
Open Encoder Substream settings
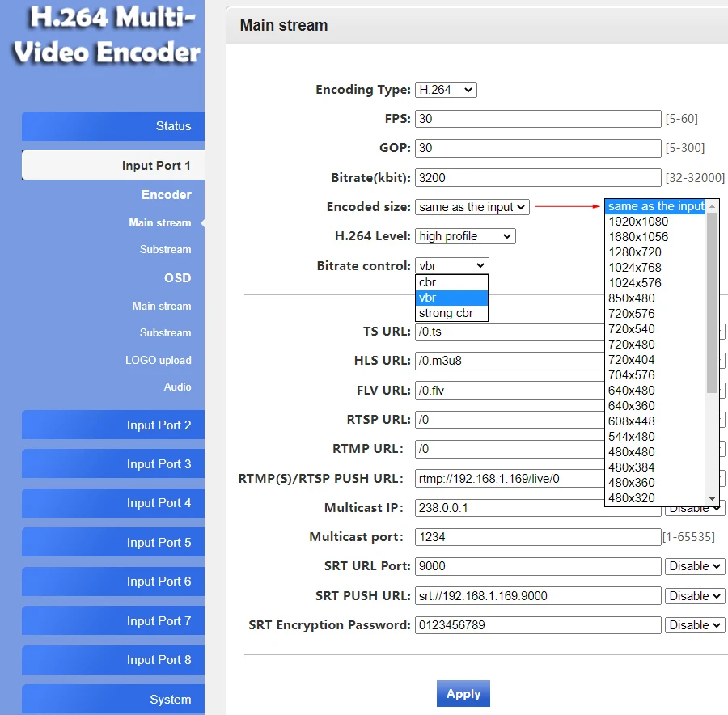(x=165, y=250)
